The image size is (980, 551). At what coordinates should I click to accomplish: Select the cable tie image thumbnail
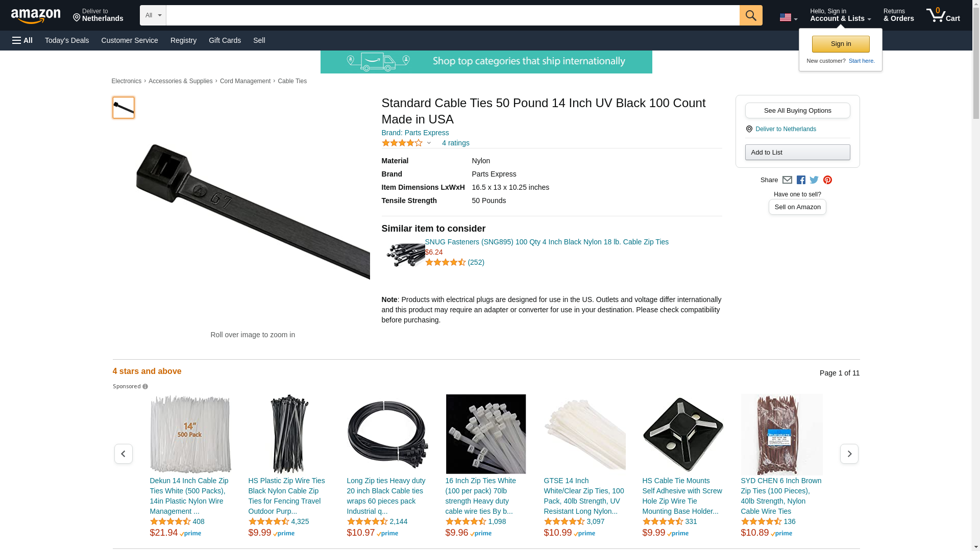[x=123, y=108]
